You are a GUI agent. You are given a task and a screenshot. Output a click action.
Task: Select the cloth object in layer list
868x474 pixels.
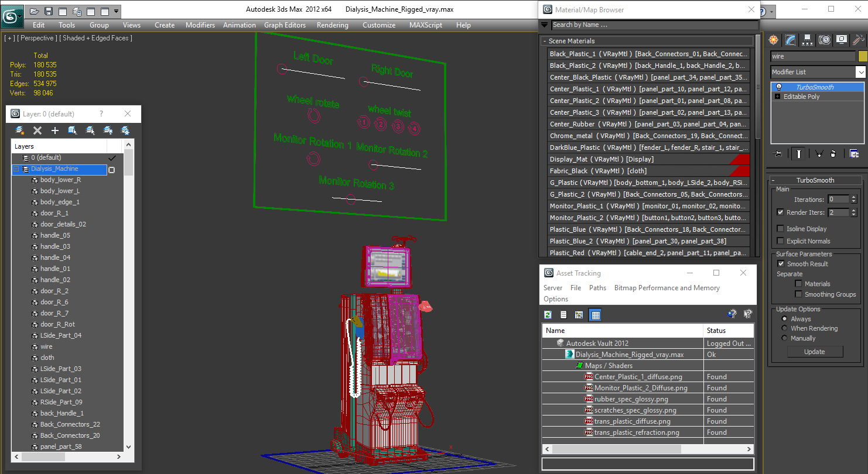pos(47,358)
